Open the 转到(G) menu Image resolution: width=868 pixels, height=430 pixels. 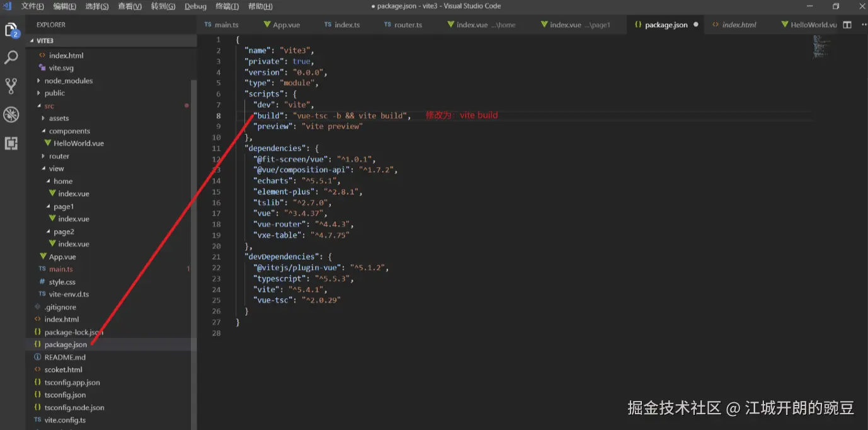(x=163, y=6)
